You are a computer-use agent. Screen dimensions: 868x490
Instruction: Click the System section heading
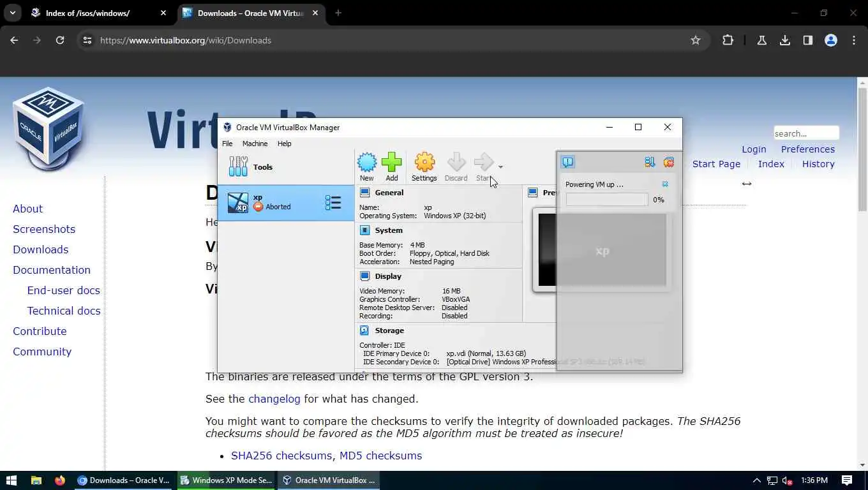pyautogui.click(x=389, y=230)
